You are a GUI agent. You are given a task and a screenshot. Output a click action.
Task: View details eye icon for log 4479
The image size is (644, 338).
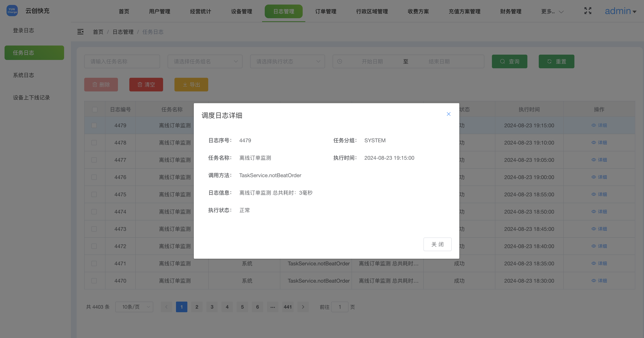[x=594, y=125]
